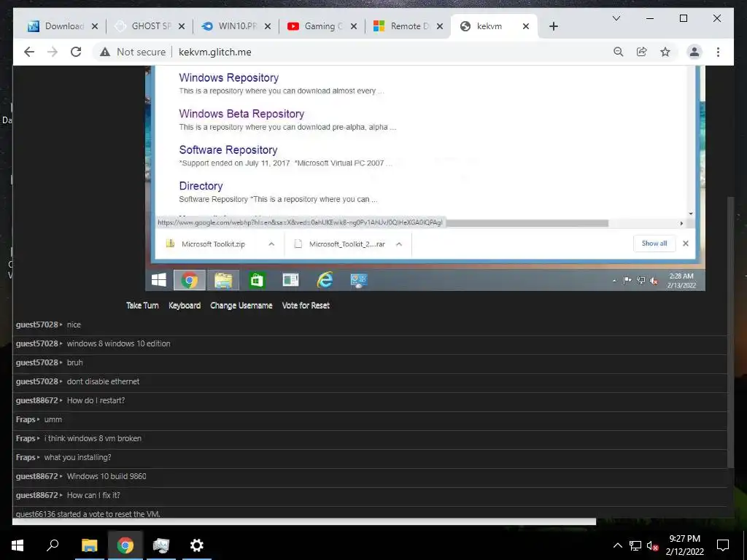
Task: Share this page via share icon
Action: pyautogui.click(x=642, y=52)
